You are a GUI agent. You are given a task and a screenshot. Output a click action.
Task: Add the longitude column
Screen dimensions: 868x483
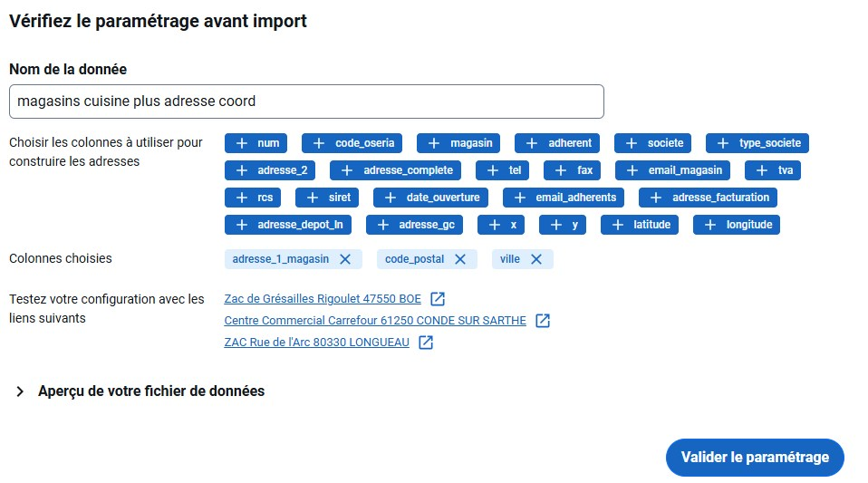(x=737, y=225)
